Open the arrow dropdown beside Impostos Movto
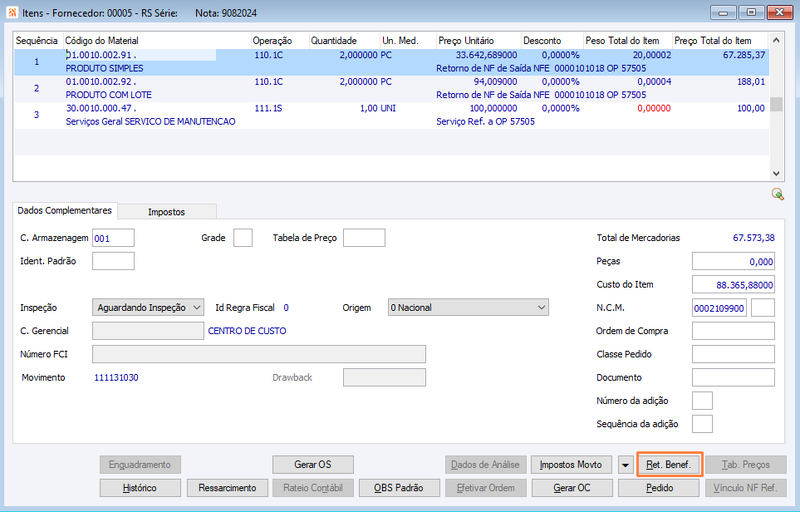The image size is (800, 512). pos(626,465)
